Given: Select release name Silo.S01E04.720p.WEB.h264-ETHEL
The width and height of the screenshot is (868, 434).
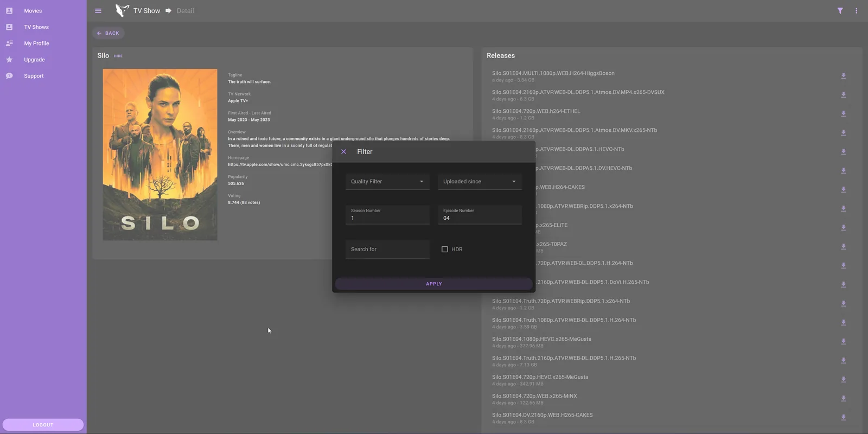Looking at the screenshot, I should pos(536,111).
